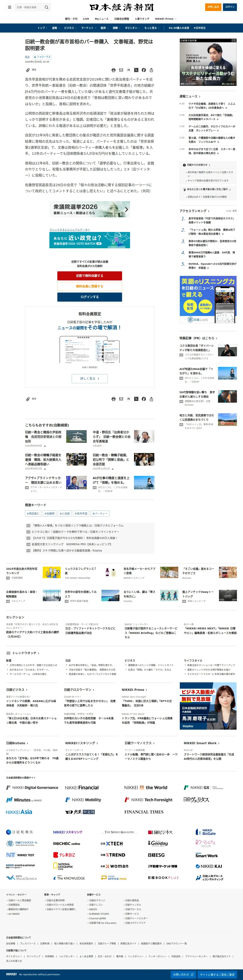Open the 政治 category link under headline
Image resolution: width=243 pixels, height=980 pixels.
[x=27, y=57]
